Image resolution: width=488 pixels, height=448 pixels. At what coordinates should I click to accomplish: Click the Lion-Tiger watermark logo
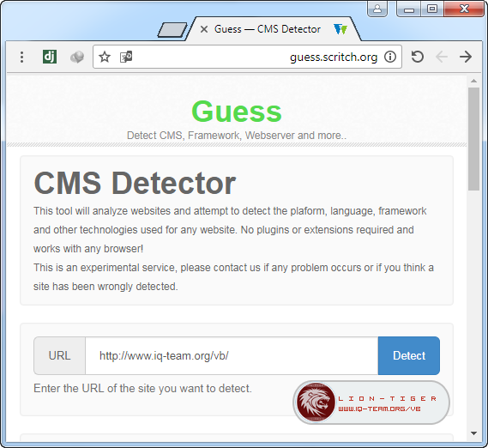(x=371, y=403)
